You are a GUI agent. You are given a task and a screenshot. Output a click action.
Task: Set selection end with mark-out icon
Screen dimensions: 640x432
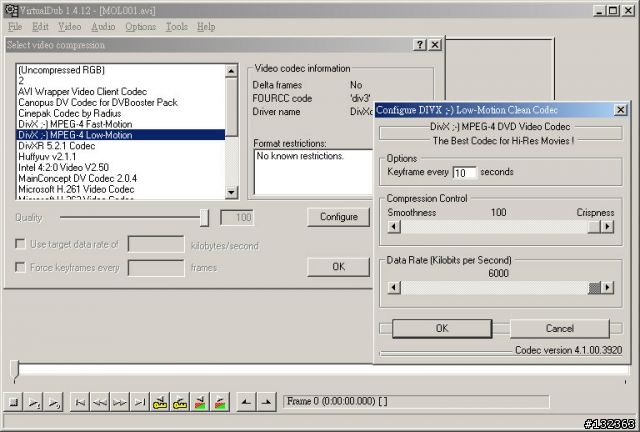tap(267, 403)
